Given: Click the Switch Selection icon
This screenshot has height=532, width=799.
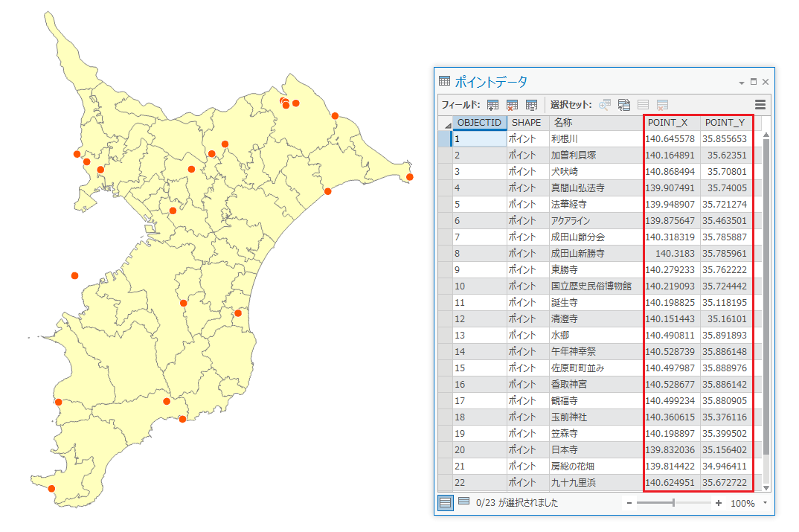Looking at the screenshot, I should (623, 105).
